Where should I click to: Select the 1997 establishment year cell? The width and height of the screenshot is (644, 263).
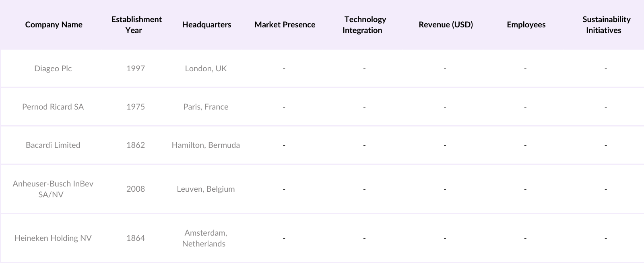pyautogui.click(x=136, y=68)
